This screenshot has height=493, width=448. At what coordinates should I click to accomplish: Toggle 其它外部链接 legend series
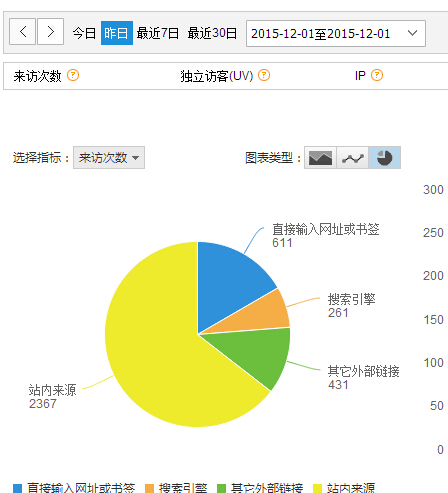coord(260,488)
